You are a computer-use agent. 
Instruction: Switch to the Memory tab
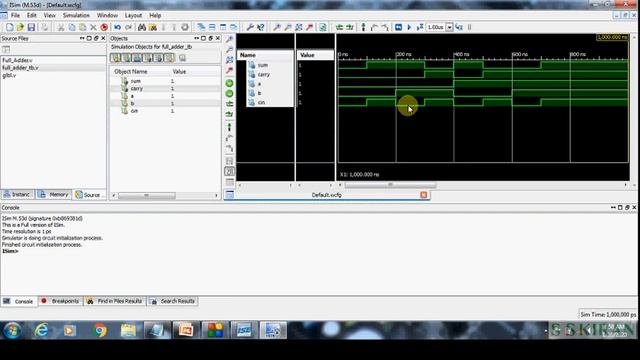point(53,195)
